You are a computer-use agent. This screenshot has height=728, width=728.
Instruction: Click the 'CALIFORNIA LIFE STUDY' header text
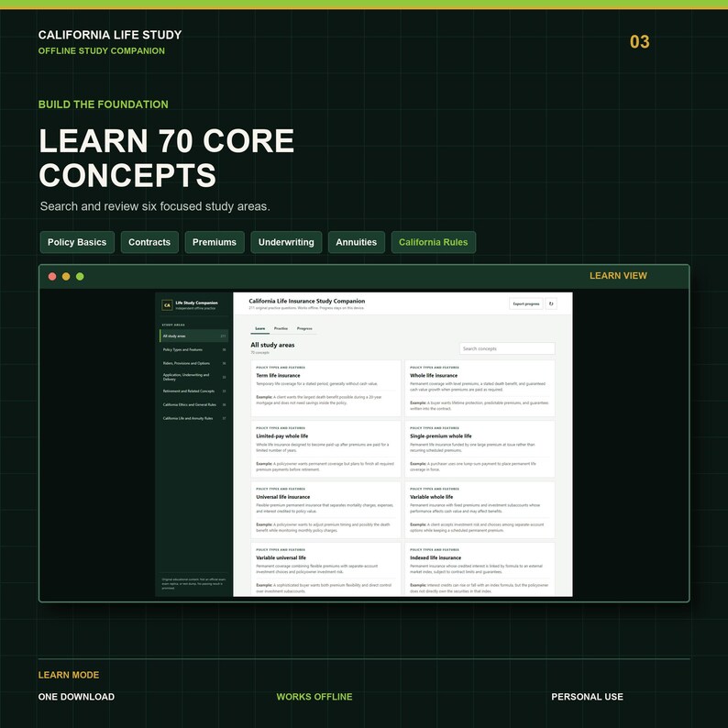coord(110,35)
